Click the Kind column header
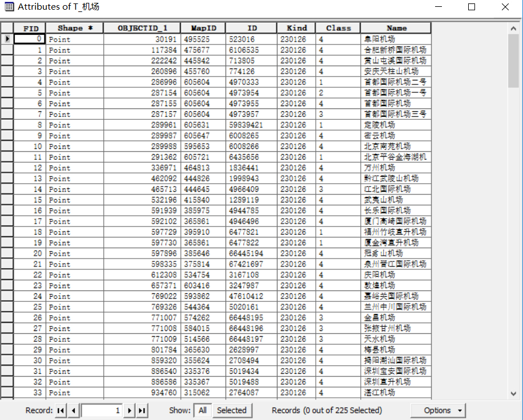The height and width of the screenshot is (420, 523). [x=296, y=28]
